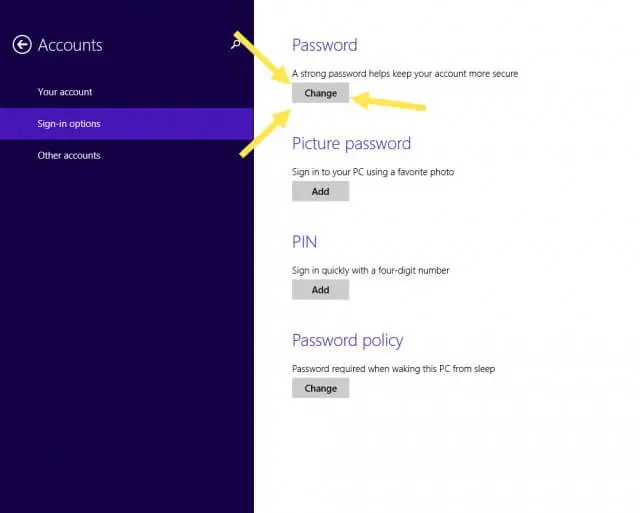640x513 pixels.
Task: Click the back arrow icon beside Accounts
Action: click(x=22, y=44)
